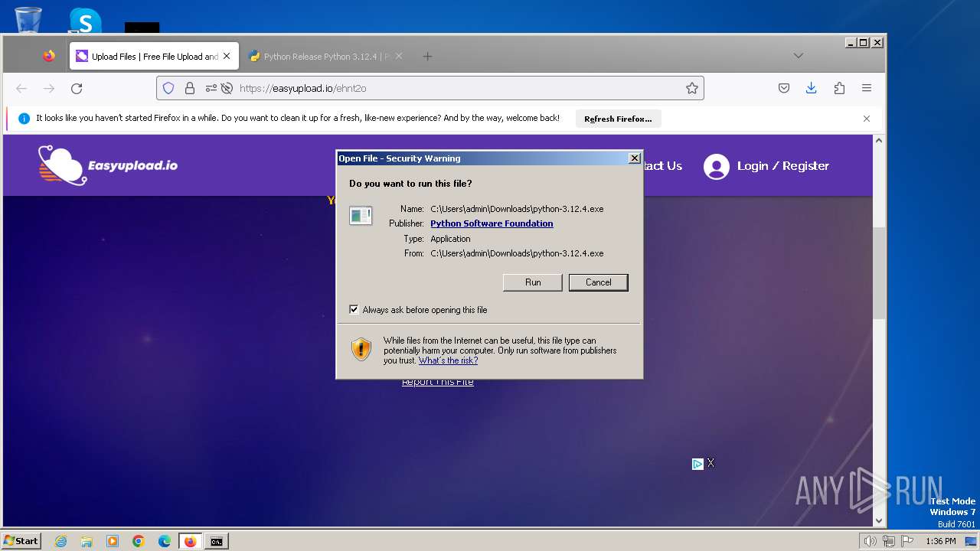The image size is (980, 551).
Task: Click the Refresh Firefox button
Action: pyautogui.click(x=618, y=119)
